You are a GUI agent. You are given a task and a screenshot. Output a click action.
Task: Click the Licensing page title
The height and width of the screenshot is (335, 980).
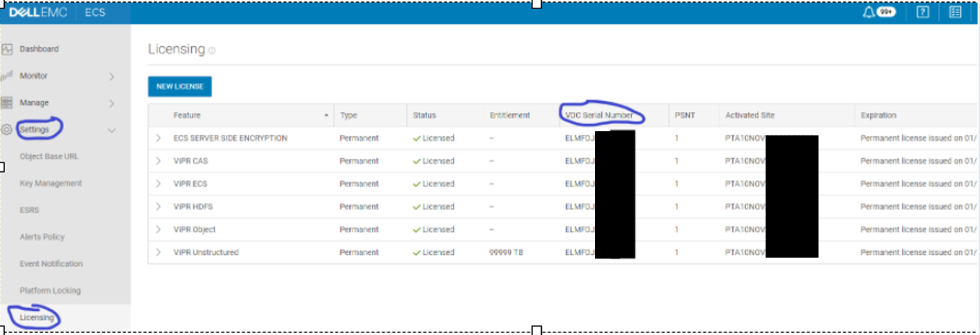pos(176,49)
